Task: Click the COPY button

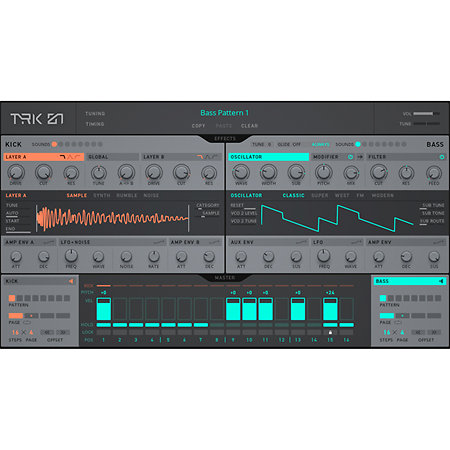Action: coord(198,126)
